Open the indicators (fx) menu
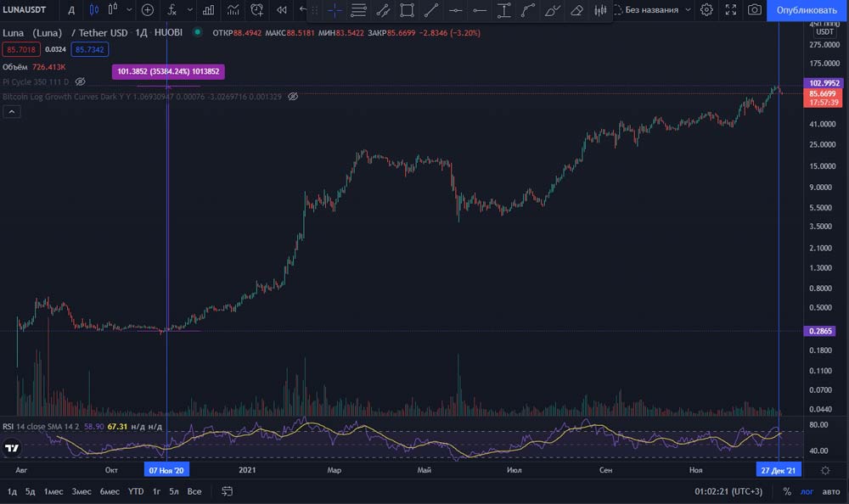Image resolution: width=849 pixels, height=504 pixels. (172, 10)
